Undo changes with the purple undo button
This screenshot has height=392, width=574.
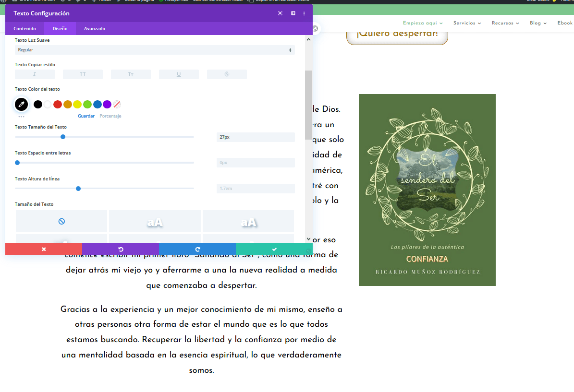[121, 249]
